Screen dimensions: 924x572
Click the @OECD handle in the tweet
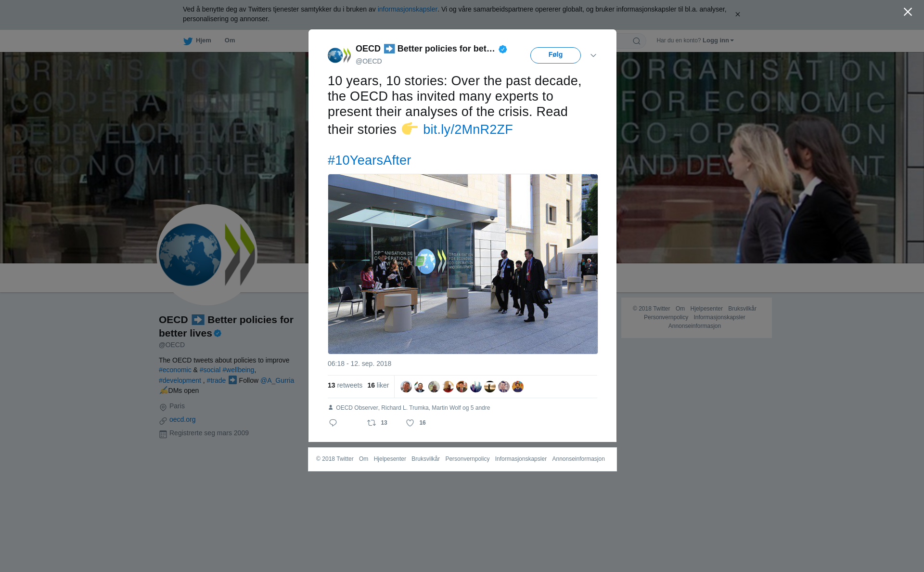click(x=369, y=61)
